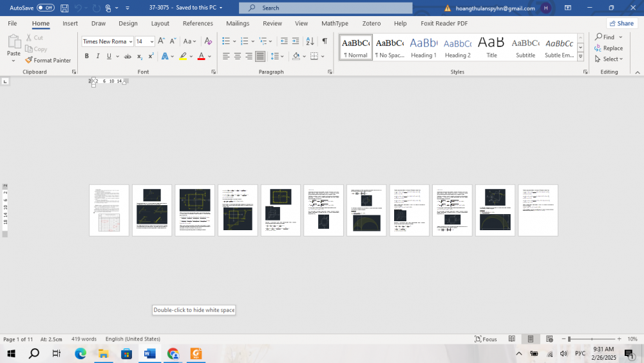Toggle Bold formatting
The height and width of the screenshot is (363, 644).
point(87,57)
